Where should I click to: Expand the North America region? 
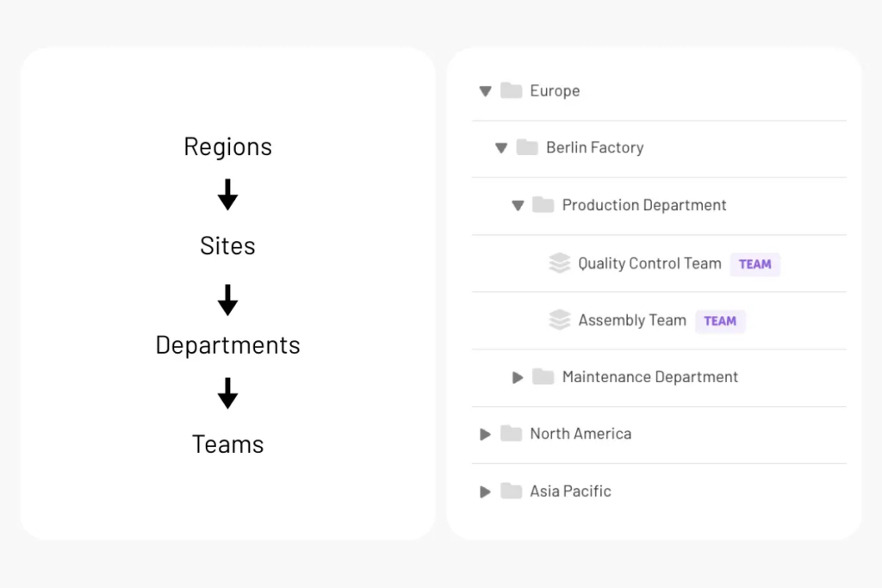485,434
